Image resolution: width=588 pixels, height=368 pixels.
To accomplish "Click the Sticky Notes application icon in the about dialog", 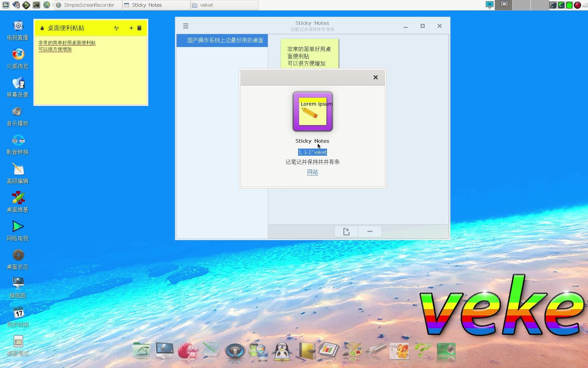I will 312,111.
